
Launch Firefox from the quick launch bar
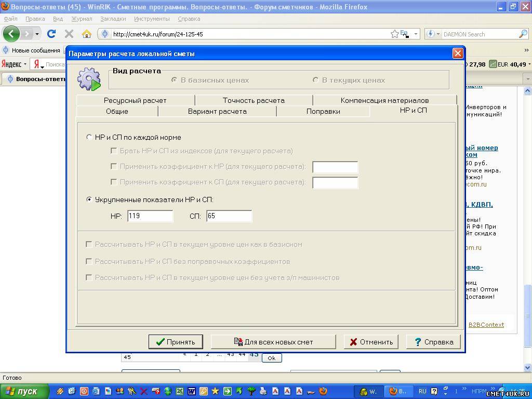[323, 391]
